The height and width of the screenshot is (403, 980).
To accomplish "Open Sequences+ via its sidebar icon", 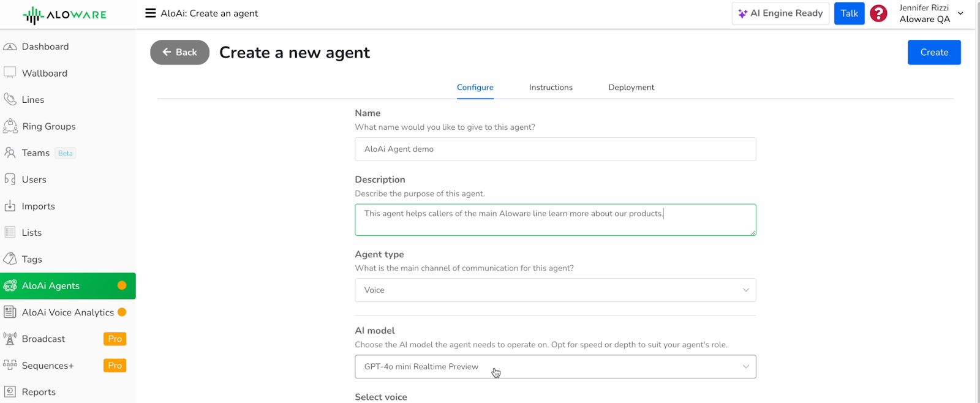I will [x=10, y=365].
